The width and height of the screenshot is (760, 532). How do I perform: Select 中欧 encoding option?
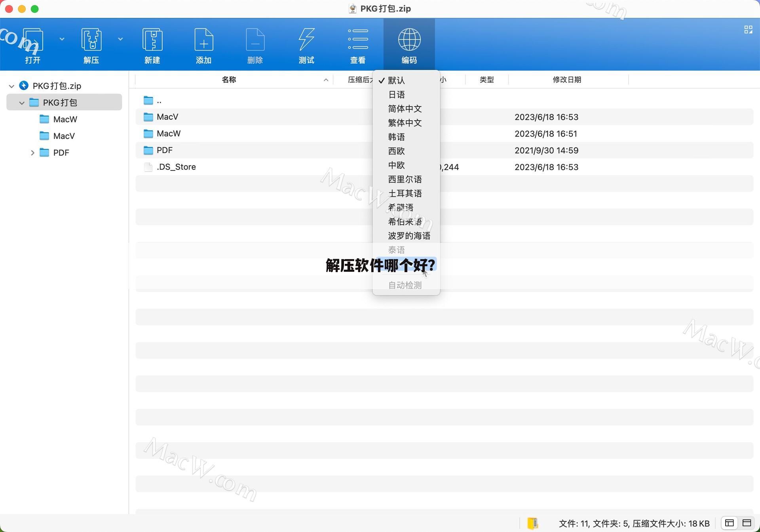click(x=406, y=165)
